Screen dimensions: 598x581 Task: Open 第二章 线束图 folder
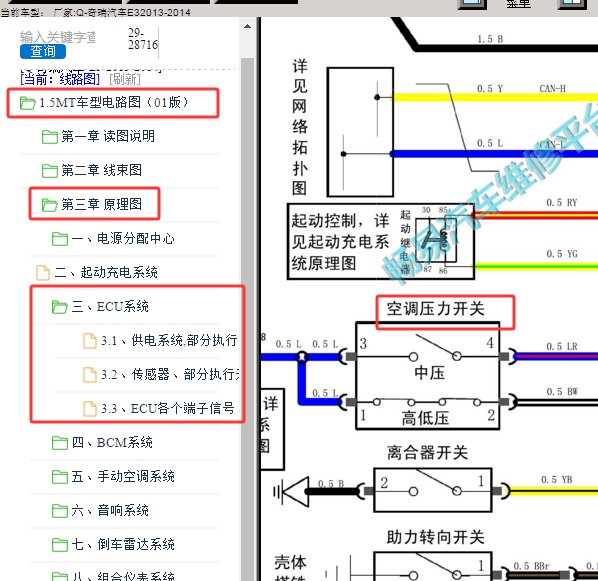coord(101,170)
